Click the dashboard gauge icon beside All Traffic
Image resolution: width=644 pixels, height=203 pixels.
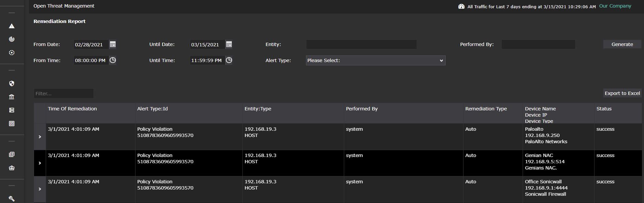tap(461, 7)
